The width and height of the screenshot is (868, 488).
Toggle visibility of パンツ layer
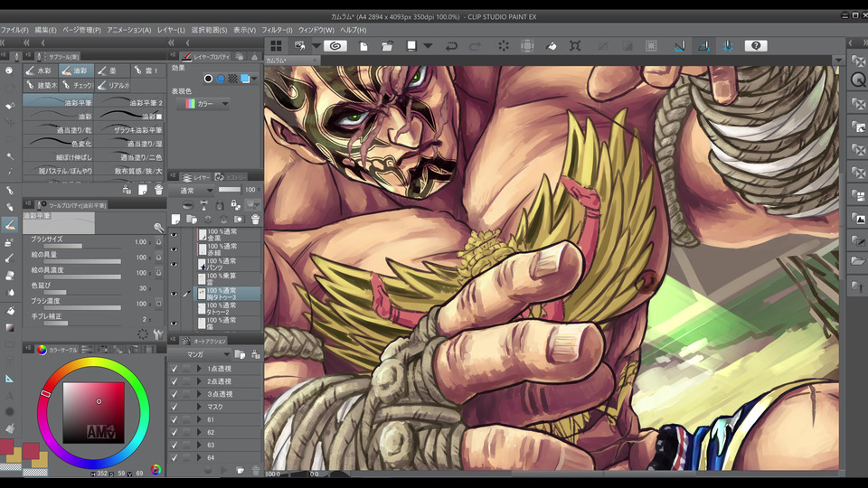[174, 265]
